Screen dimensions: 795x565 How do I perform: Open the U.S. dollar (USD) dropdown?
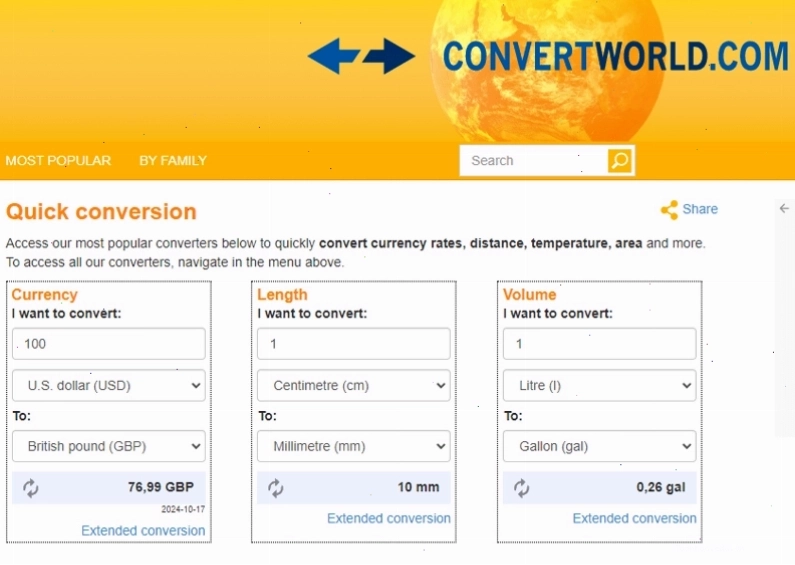[109, 385]
